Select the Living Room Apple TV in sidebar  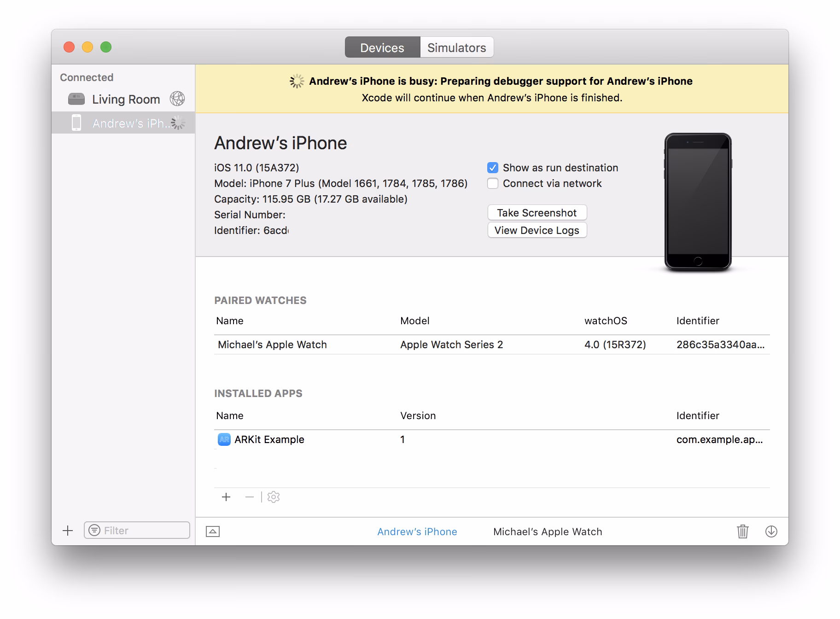click(126, 99)
